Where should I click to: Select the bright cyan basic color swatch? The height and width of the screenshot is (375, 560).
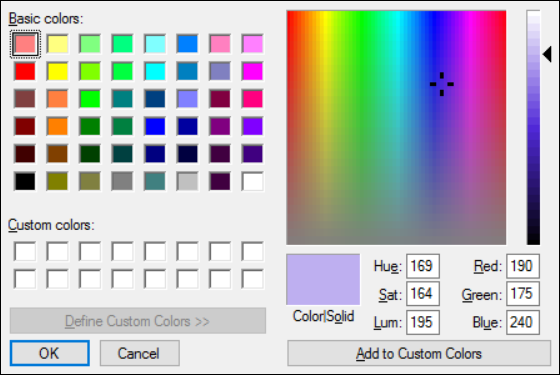tap(155, 71)
